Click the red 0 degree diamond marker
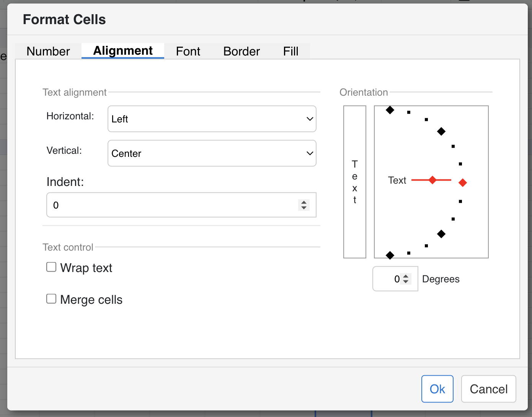Viewport: 532px width, 417px height. [x=463, y=183]
